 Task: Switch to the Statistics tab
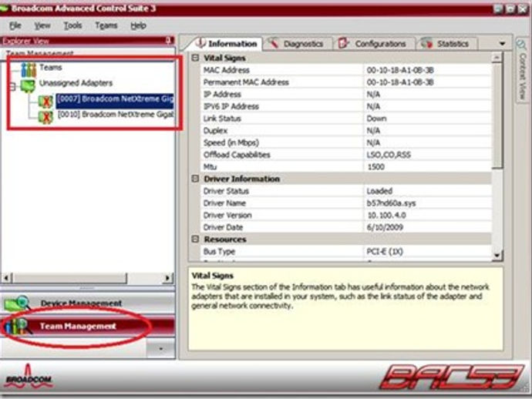(447, 43)
